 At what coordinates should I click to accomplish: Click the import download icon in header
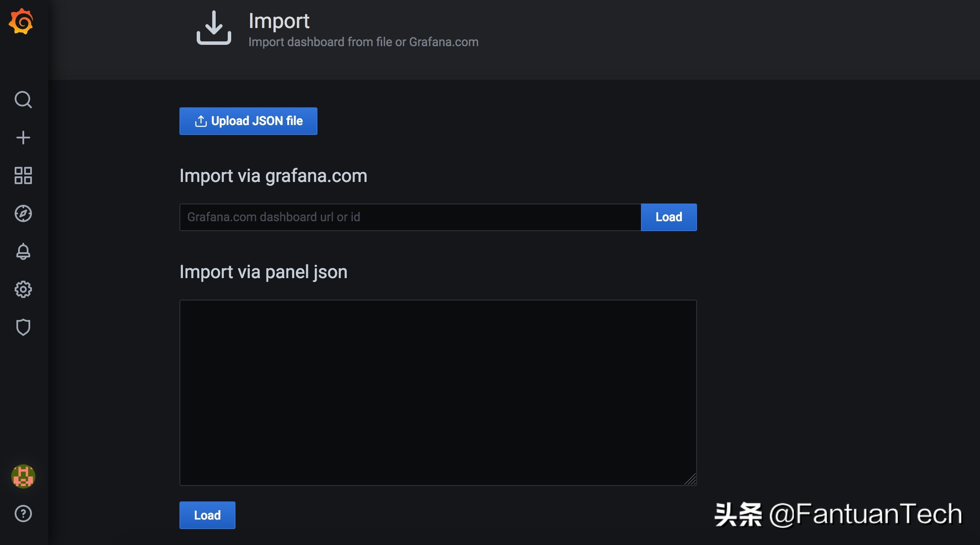click(214, 28)
